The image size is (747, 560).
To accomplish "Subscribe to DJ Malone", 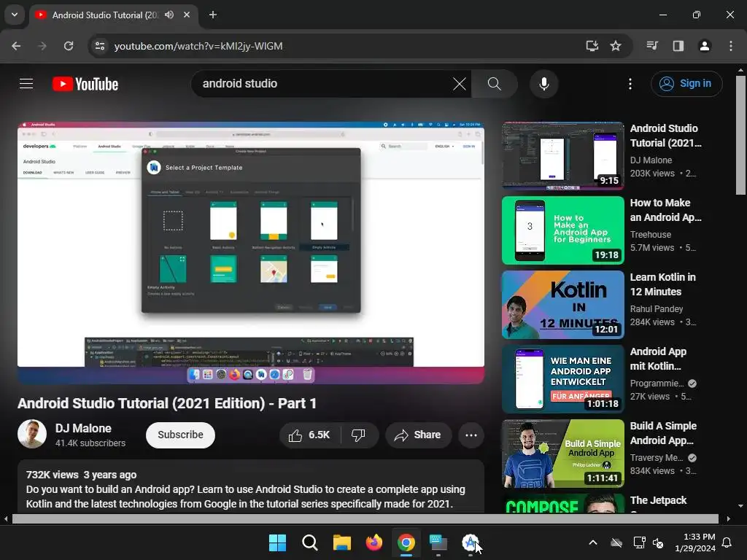I will [x=181, y=435].
